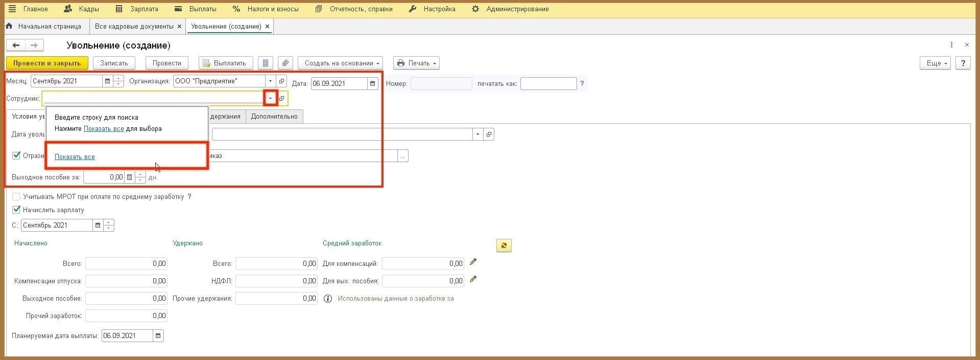Switch to the Дополнительно tab
Viewport: 980px width, 360px height.
274,117
